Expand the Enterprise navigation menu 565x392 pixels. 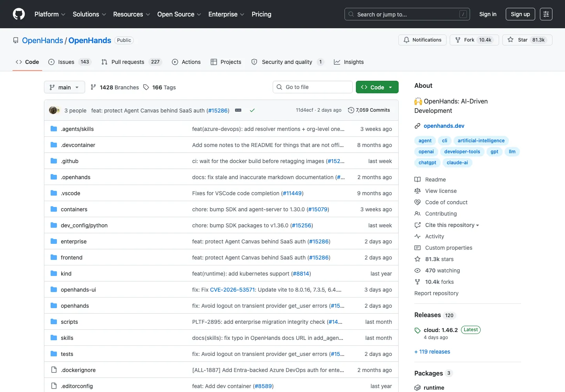[x=226, y=14]
